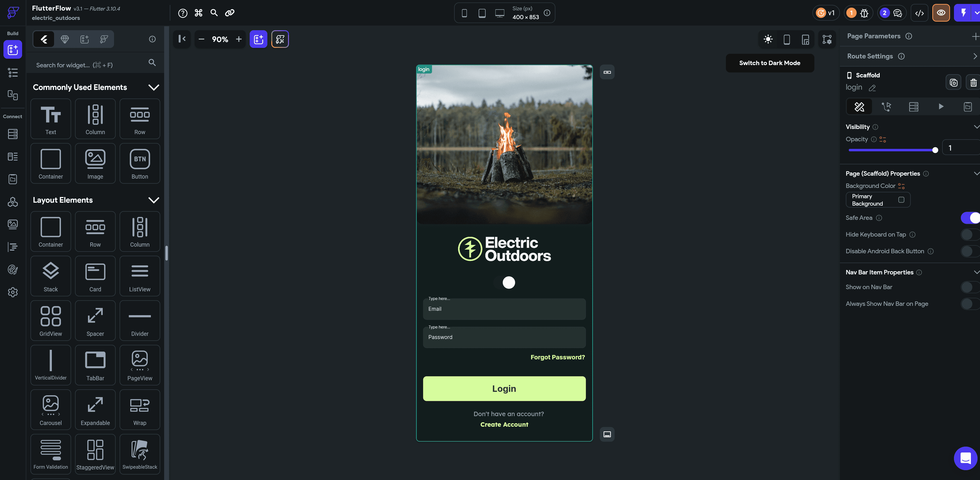Viewport: 980px width, 480px height.
Task: Open the debug bug icon with badge 1
Action: 858,13
